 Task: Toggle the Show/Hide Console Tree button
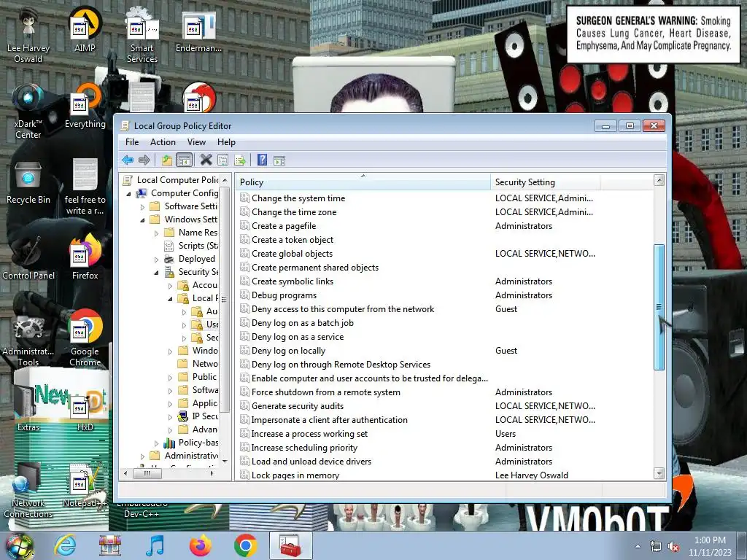pyautogui.click(x=184, y=160)
